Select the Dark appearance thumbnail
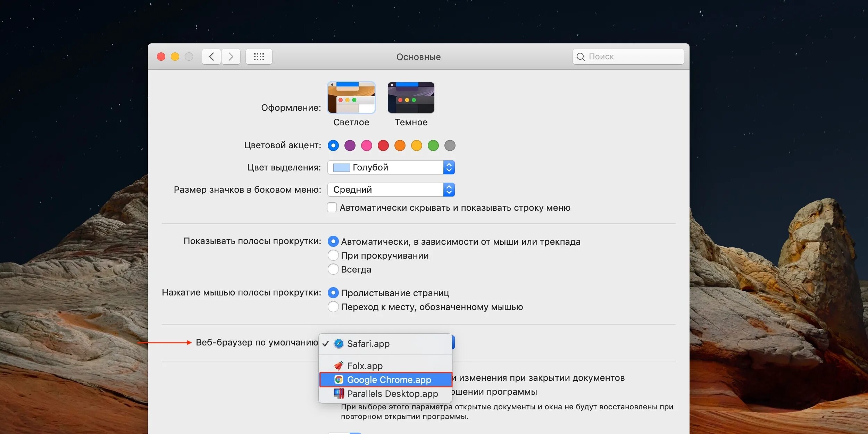868x434 pixels. [411, 98]
